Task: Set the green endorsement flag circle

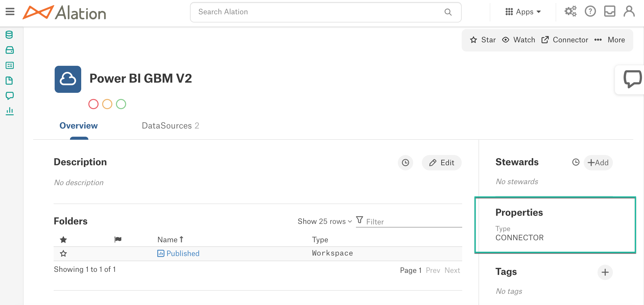Action: click(x=121, y=104)
